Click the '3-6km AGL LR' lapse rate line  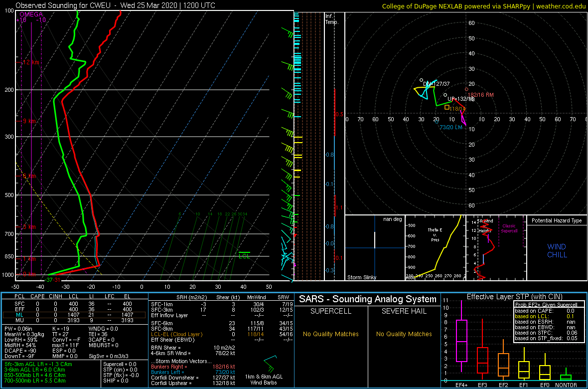34,370
